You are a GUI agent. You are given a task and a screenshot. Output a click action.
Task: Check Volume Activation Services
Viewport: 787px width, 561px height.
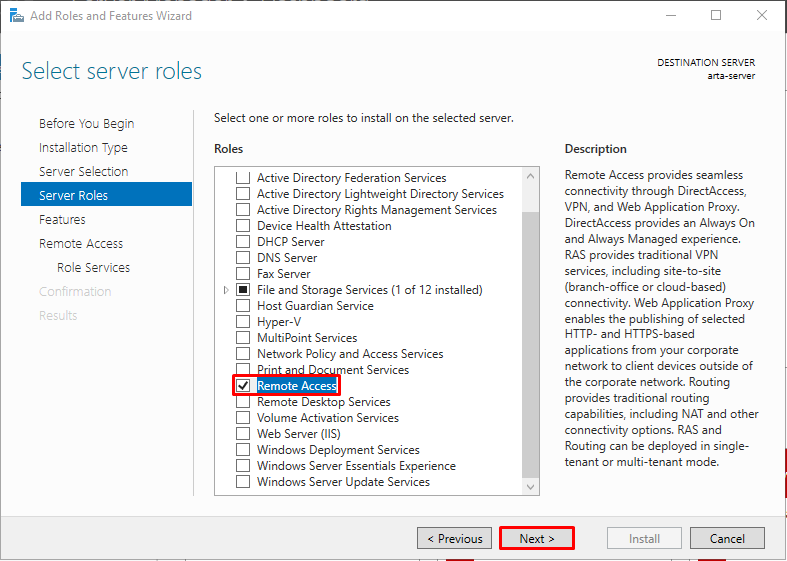pos(243,418)
